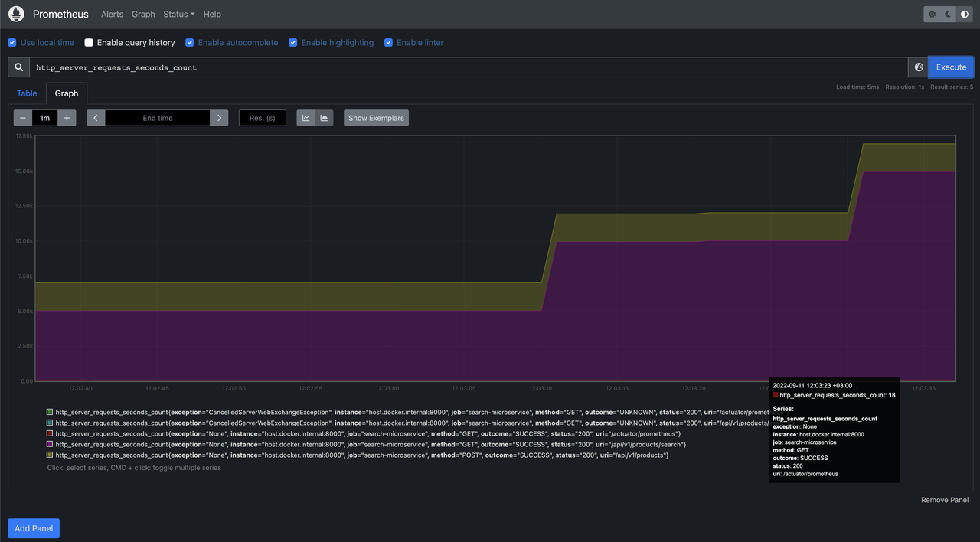
Task: Open the Alerts page
Action: [112, 14]
